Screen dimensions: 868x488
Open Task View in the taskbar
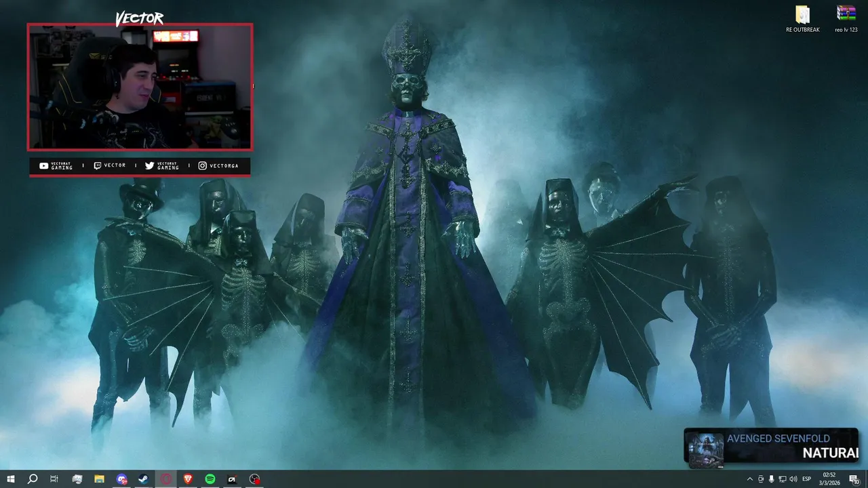[x=54, y=479]
